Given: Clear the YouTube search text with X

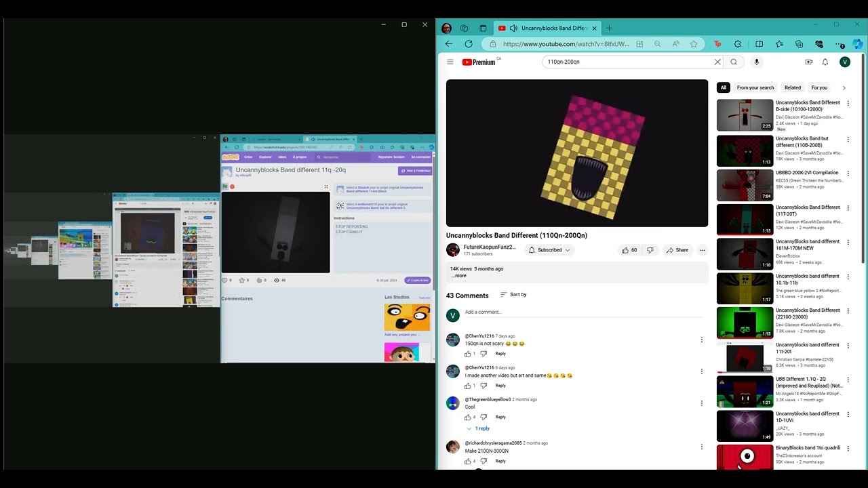Looking at the screenshot, I should tap(717, 62).
